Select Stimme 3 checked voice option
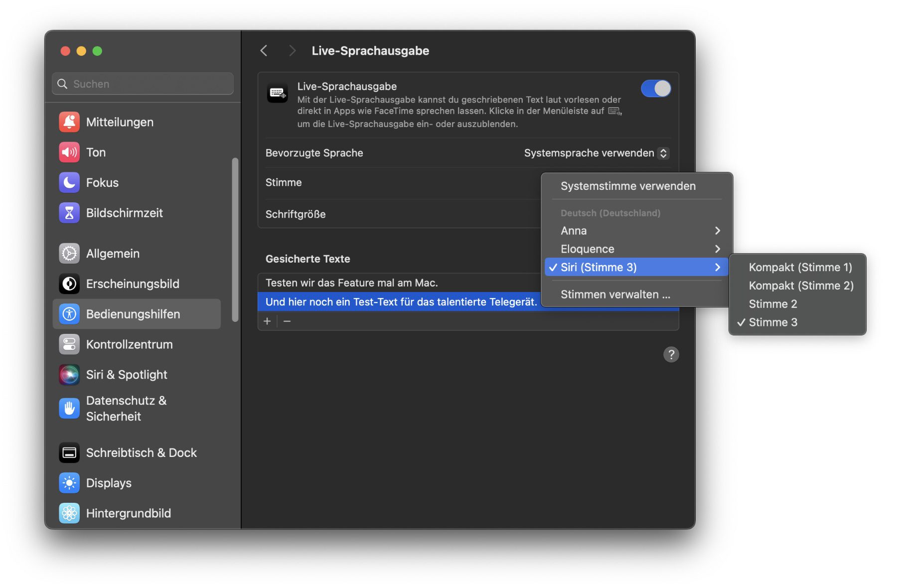This screenshot has height=588, width=897. (x=772, y=322)
